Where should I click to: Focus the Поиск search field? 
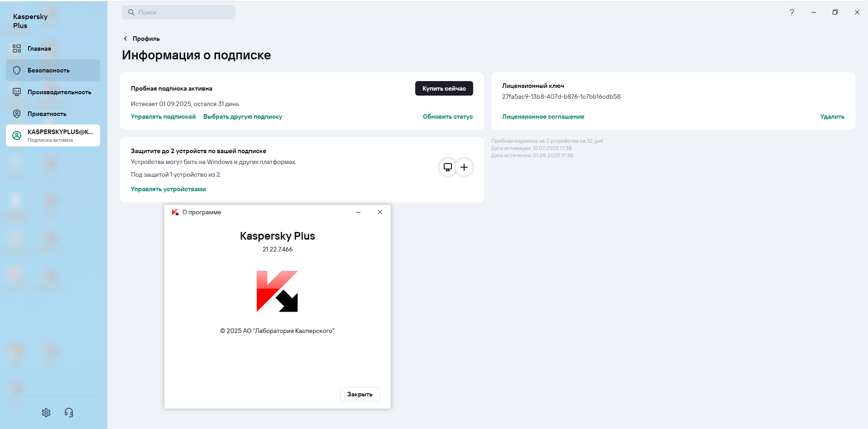[x=179, y=12]
